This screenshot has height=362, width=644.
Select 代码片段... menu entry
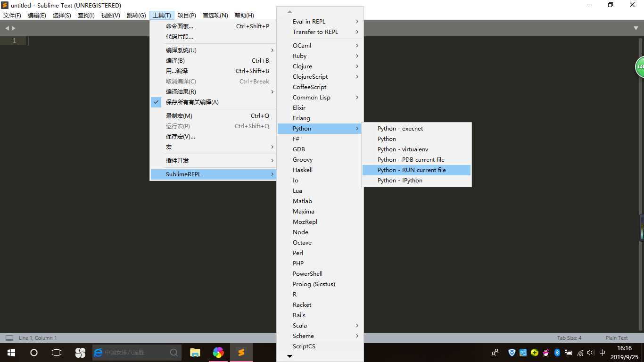[213, 37]
